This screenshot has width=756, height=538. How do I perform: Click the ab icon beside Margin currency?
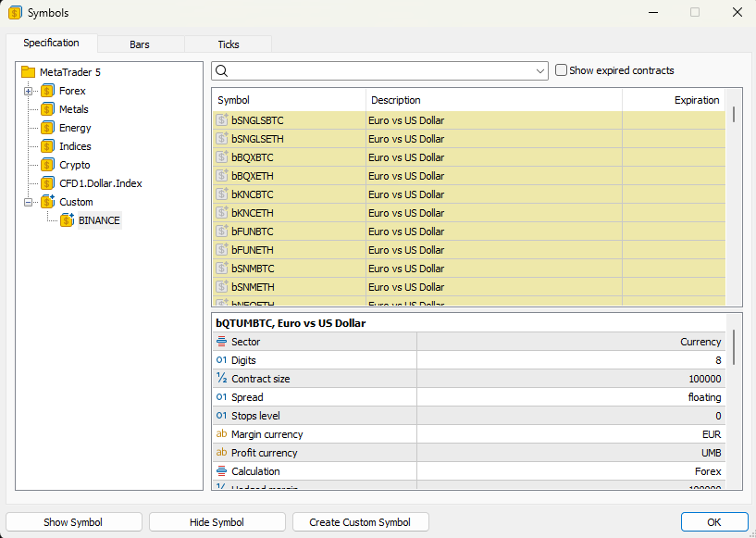pyautogui.click(x=222, y=434)
